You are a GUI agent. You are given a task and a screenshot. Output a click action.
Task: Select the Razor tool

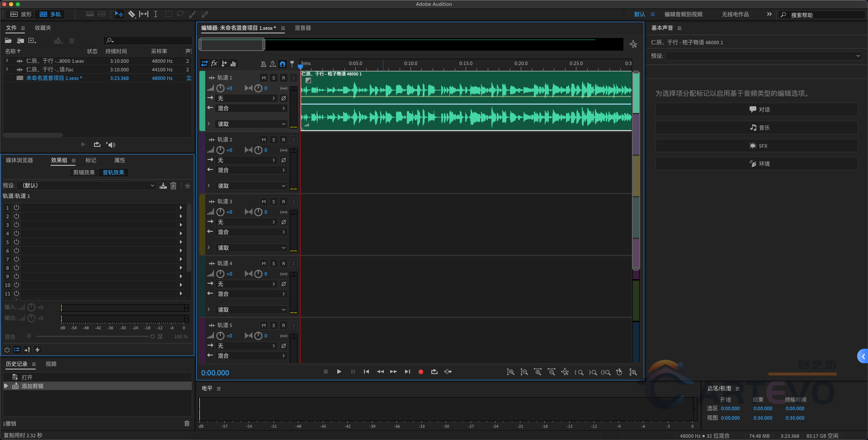click(132, 14)
